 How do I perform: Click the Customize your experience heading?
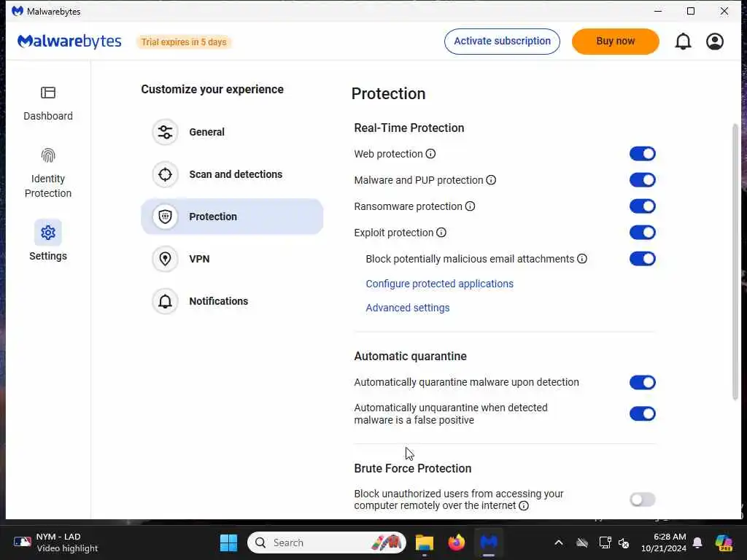212,90
